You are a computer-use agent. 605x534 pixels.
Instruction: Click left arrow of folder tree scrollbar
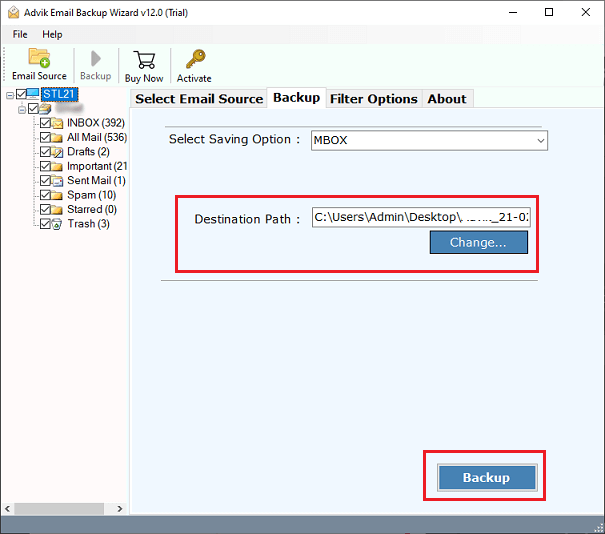tap(7, 509)
